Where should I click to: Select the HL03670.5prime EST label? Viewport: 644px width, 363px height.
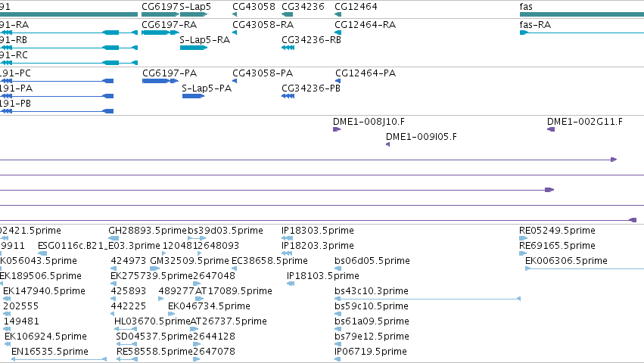[152, 321]
